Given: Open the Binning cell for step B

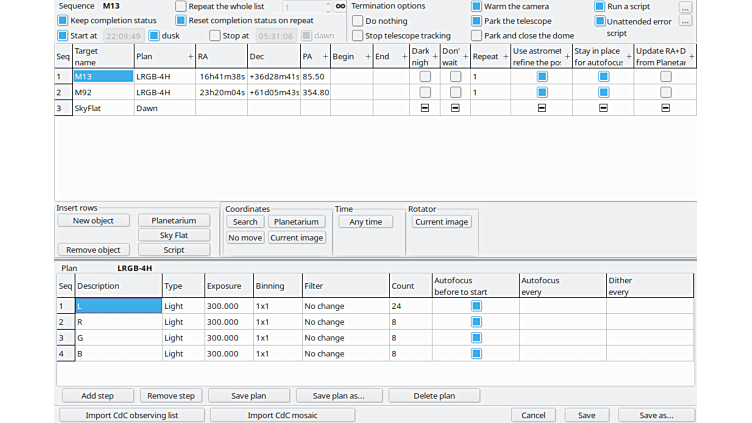Looking at the screenshot, I should pos(276,354).
